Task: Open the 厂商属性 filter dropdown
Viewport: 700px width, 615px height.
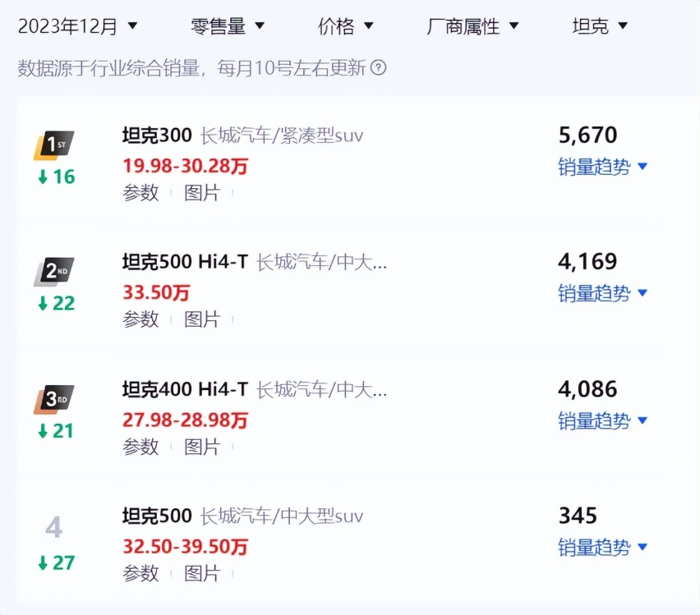Action: [x=472, y=26]
